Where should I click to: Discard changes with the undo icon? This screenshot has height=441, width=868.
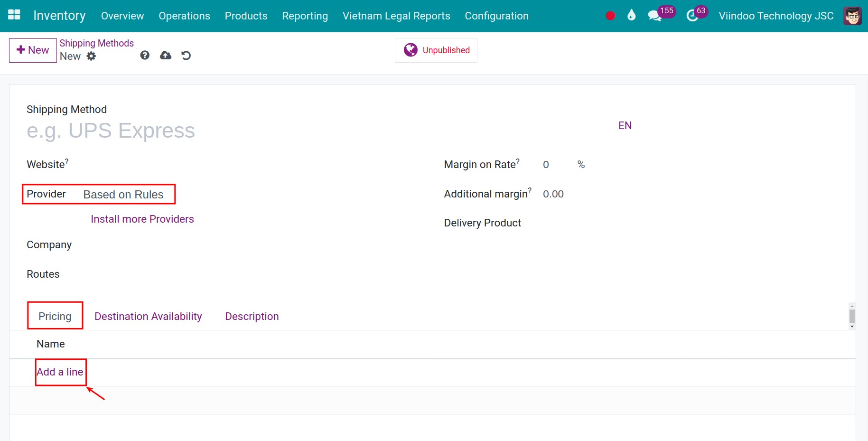[186, 56]
